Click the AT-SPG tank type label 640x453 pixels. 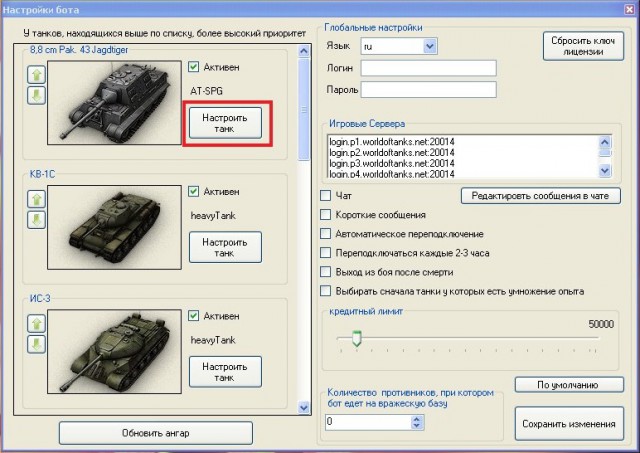pos(207,91)
